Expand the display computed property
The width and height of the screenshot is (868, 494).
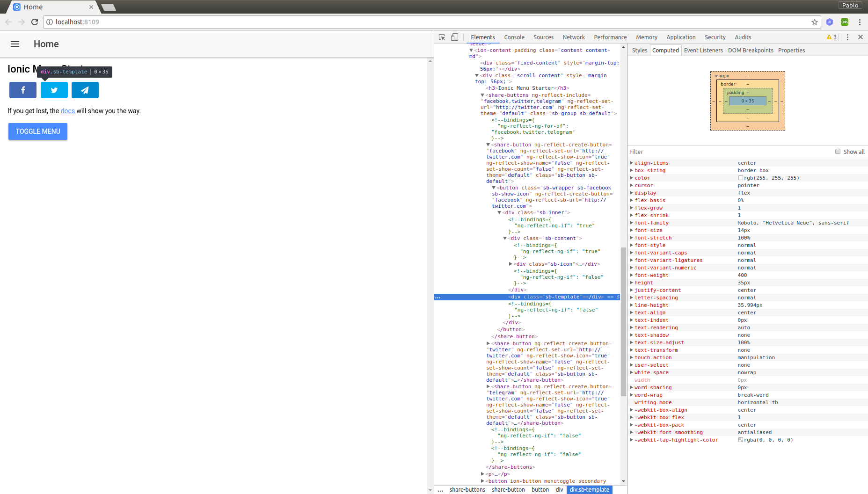point(631,193)
